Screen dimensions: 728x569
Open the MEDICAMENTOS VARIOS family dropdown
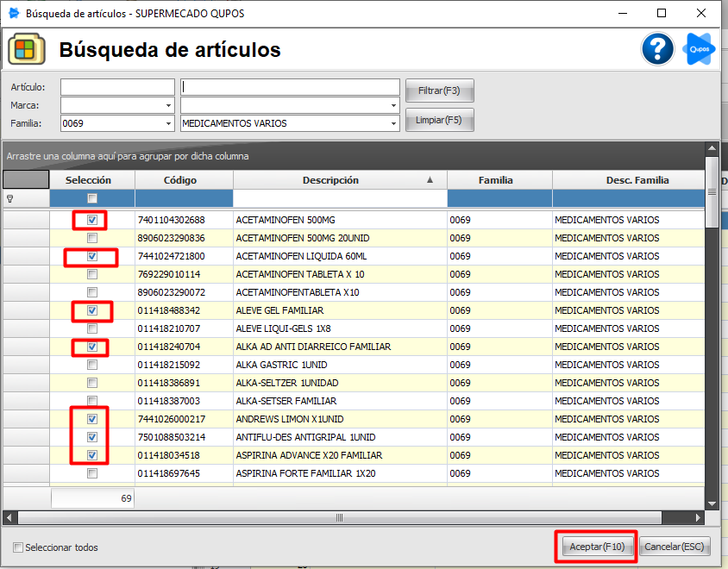[x=393, y=123]
